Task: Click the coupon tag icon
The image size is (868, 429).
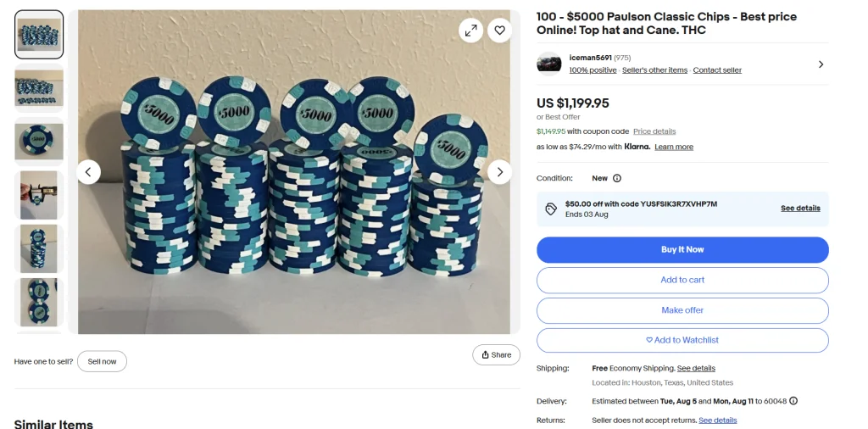Action: pos(551,209)
